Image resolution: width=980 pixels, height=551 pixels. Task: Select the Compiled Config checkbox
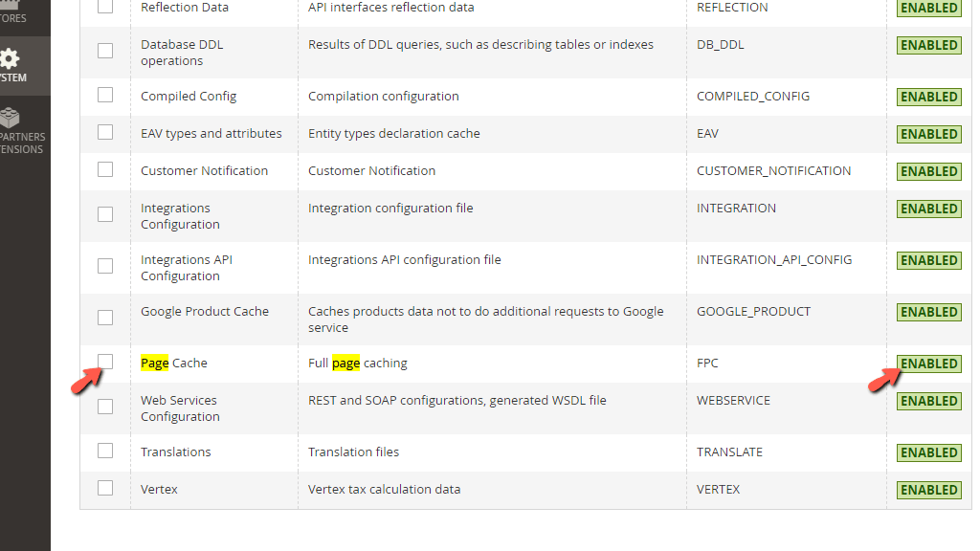click(x=104, y=95)
